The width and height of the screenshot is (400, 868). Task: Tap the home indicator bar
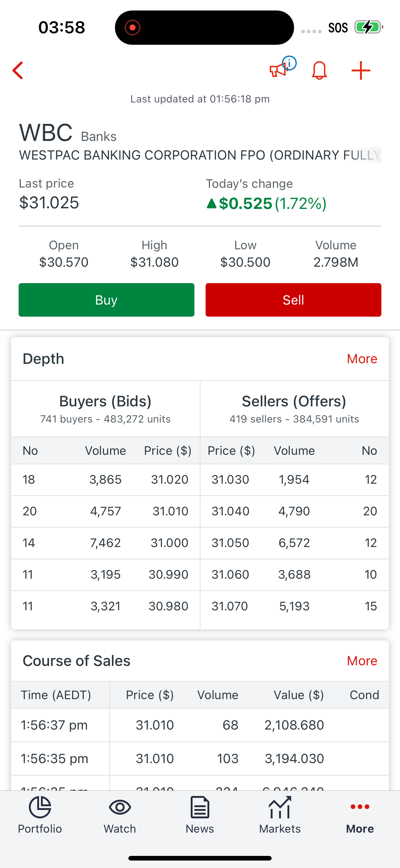point(200,858)
